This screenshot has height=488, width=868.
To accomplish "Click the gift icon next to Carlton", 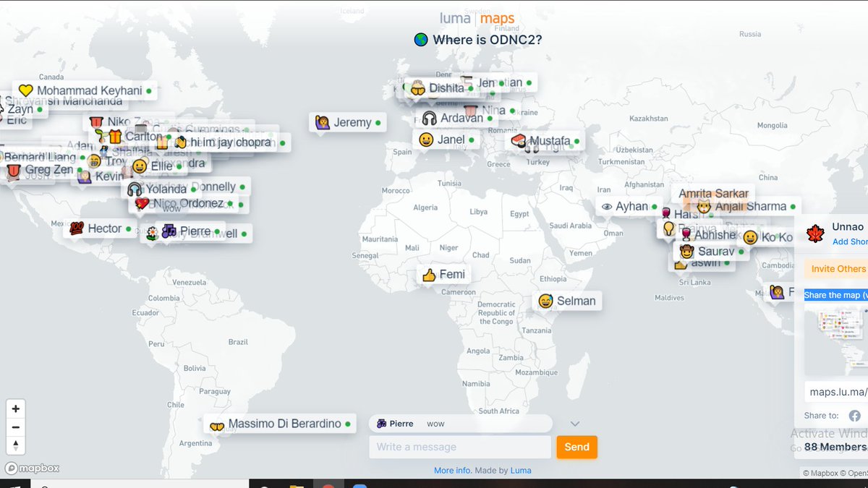I will click(114, 137).
